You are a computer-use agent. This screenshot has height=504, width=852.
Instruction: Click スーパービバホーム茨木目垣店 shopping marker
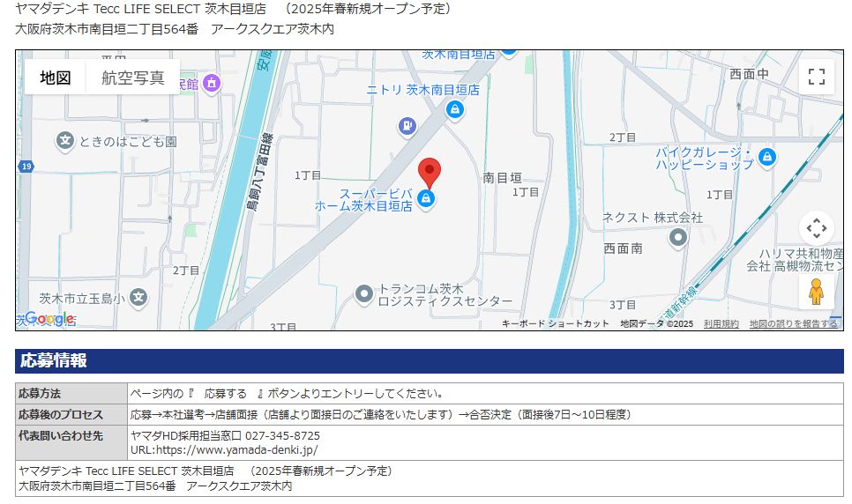click(x=426, y=199)
